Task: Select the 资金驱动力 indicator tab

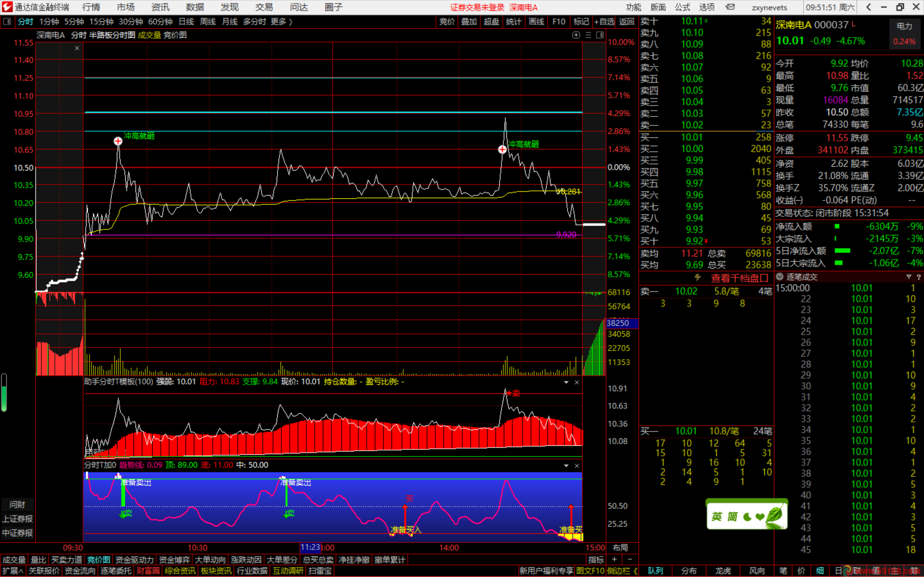Action: click(134, 560)
